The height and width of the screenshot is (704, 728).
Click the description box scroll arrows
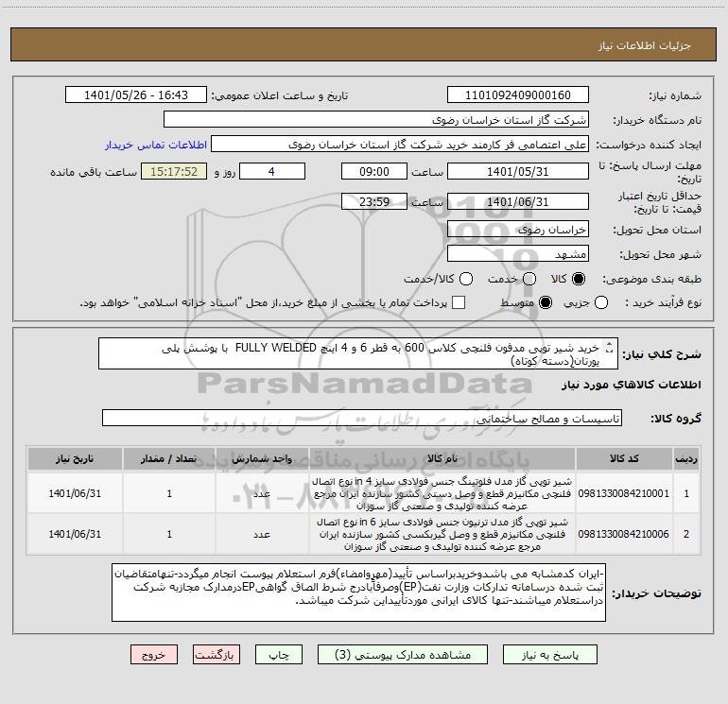[x=610, y=348]
